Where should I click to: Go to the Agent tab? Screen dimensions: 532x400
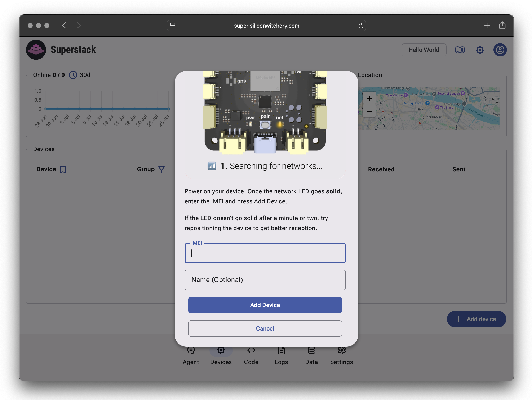pyautogui.click(x=191, y=356)
